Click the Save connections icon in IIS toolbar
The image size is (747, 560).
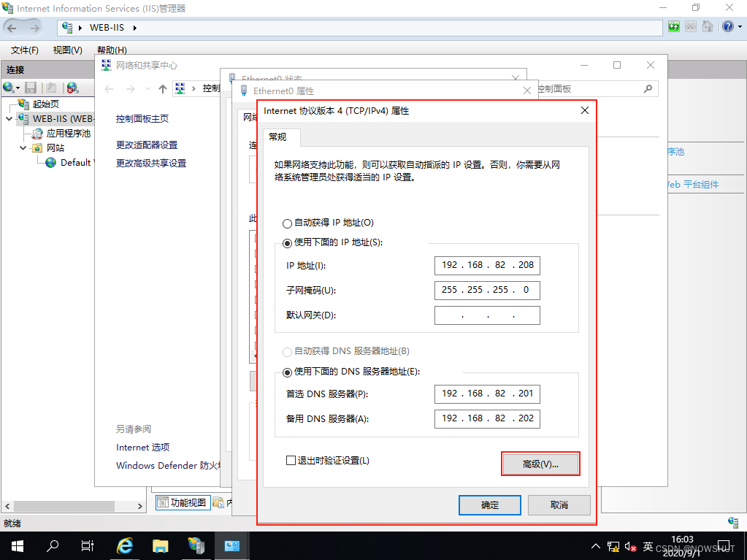[x=30, y=88]
